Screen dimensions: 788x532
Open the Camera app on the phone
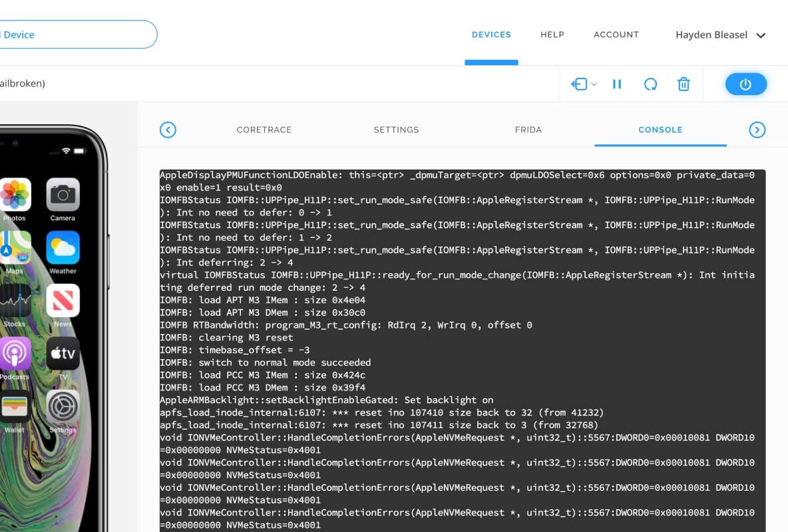coord(63,194)
